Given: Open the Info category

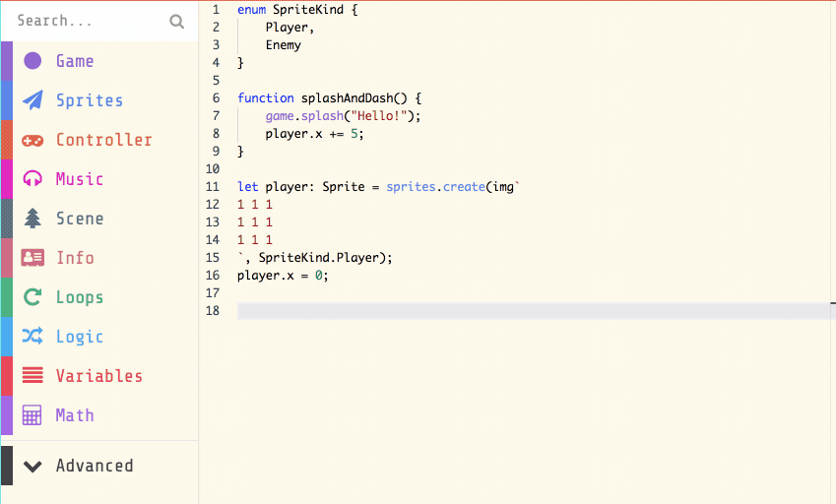Looking at the screenshot, I should 75,258.
